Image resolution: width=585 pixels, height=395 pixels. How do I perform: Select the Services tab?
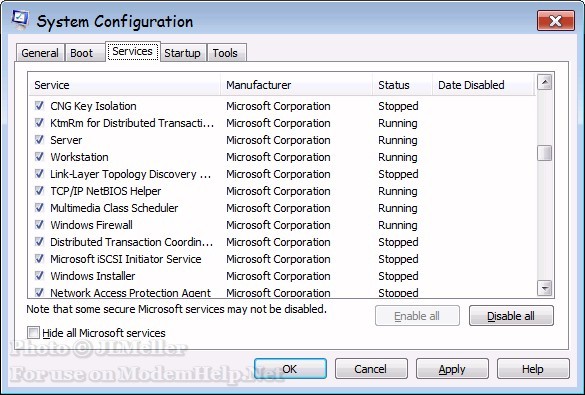(133, 51)
